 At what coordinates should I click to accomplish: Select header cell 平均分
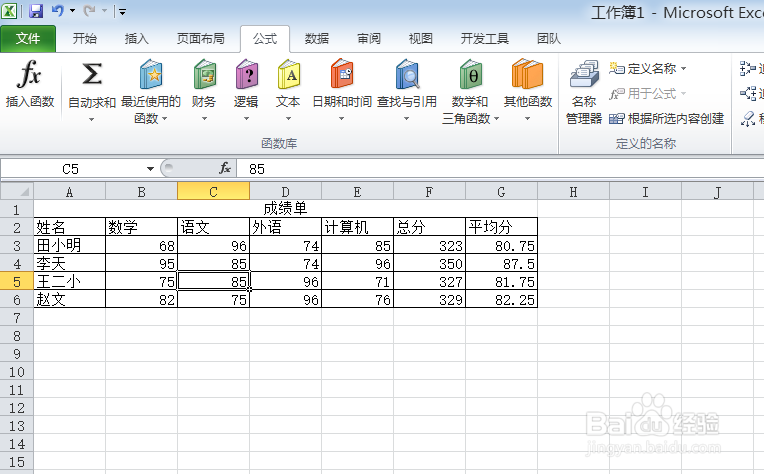pyautogui.click(x=501, y=227)
